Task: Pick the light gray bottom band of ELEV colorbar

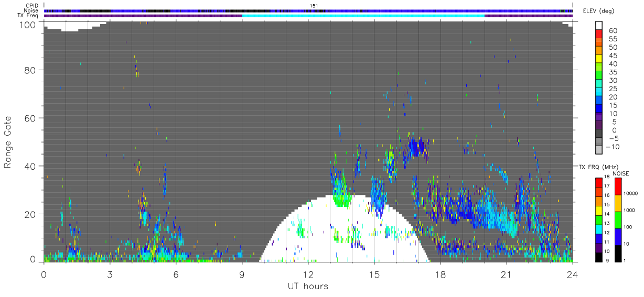Action: [x=599, y=150]
